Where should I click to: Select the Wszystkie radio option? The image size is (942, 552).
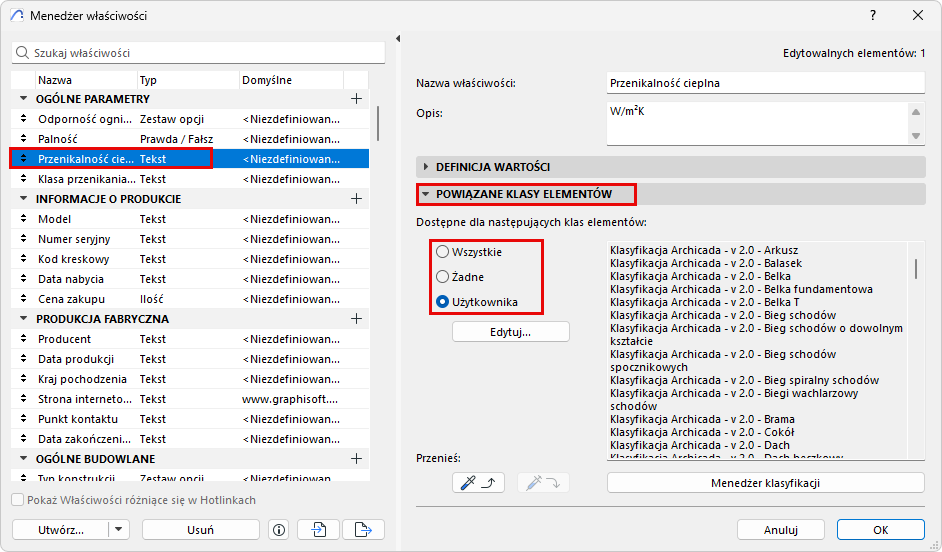(x=443, y=252)
